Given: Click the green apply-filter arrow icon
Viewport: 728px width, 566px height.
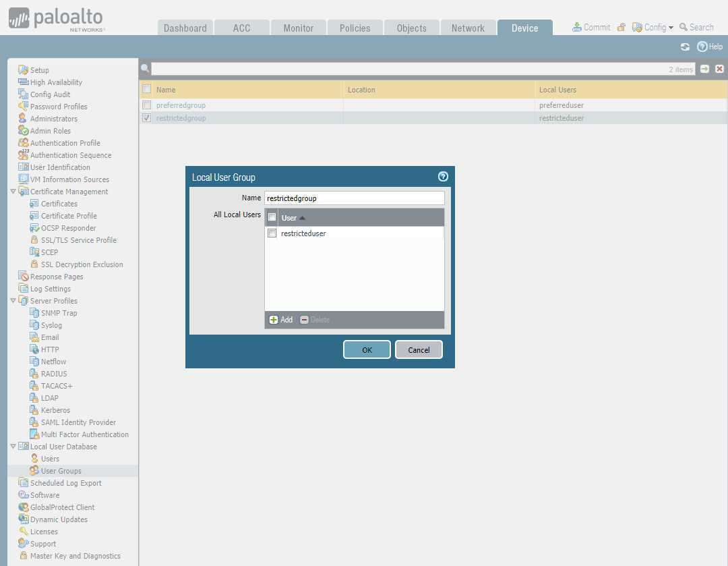Looking at the screenshot, I should (704, 69).
